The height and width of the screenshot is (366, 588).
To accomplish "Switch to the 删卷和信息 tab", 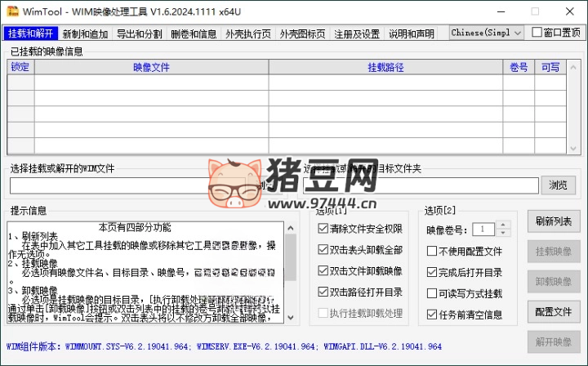I will coord(194,33).
